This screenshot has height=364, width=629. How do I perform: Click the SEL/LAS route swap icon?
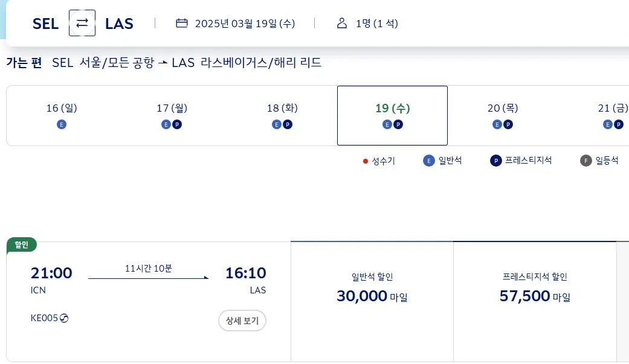coord(81,23)
